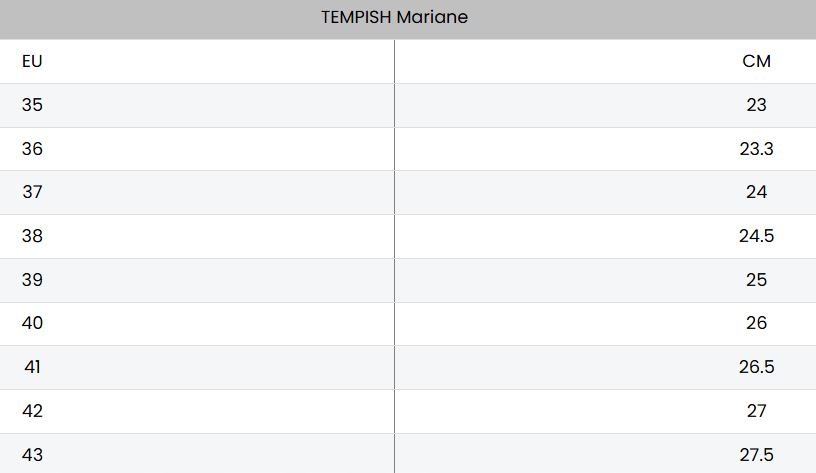The width and height of the screenshot is (816, 473).
Task: Click the 23 cm value
Action: (756, 105)
